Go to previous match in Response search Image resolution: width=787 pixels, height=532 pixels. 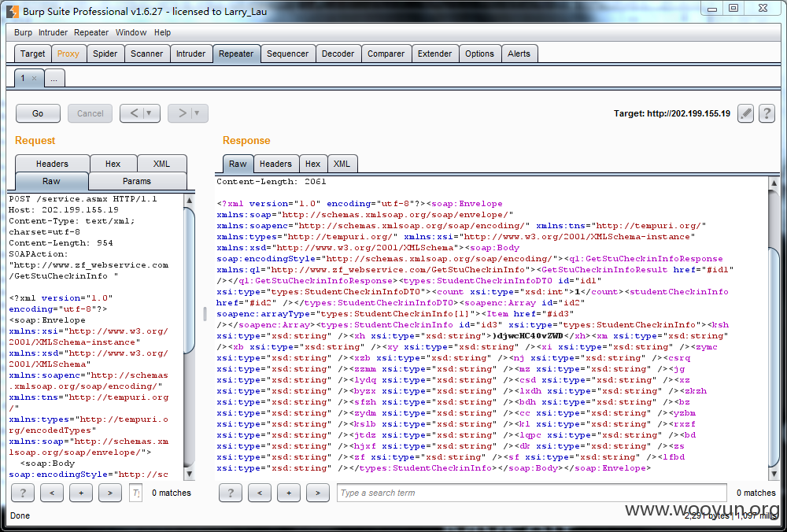click(260, 493)
